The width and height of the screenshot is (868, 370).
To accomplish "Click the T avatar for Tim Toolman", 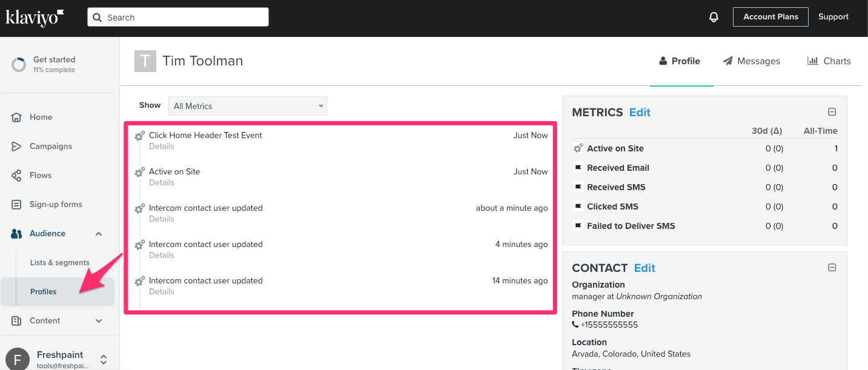I will coord(145,61).
